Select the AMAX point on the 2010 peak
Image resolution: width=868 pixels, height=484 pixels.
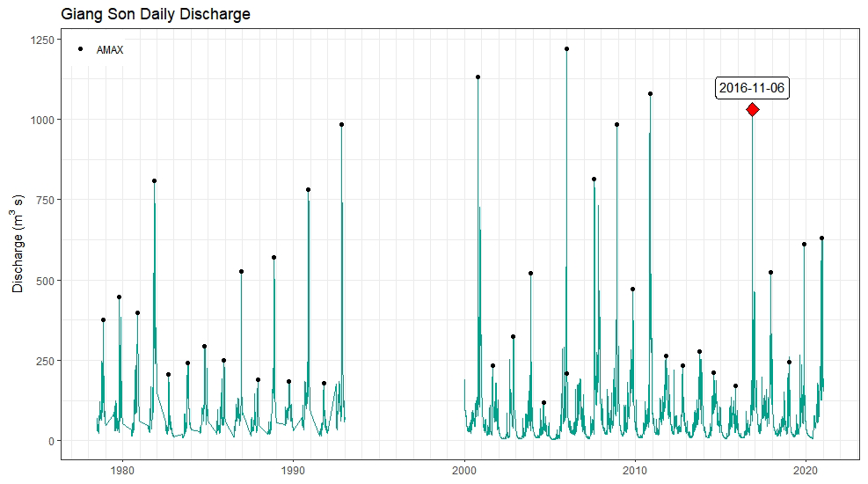point(650,94)
